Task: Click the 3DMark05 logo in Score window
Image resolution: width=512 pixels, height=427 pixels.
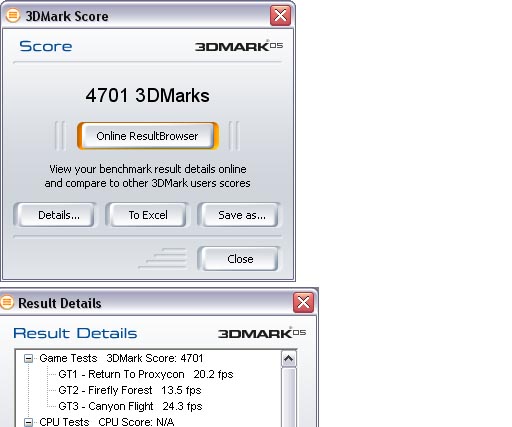Action: (x=239, y=46)
